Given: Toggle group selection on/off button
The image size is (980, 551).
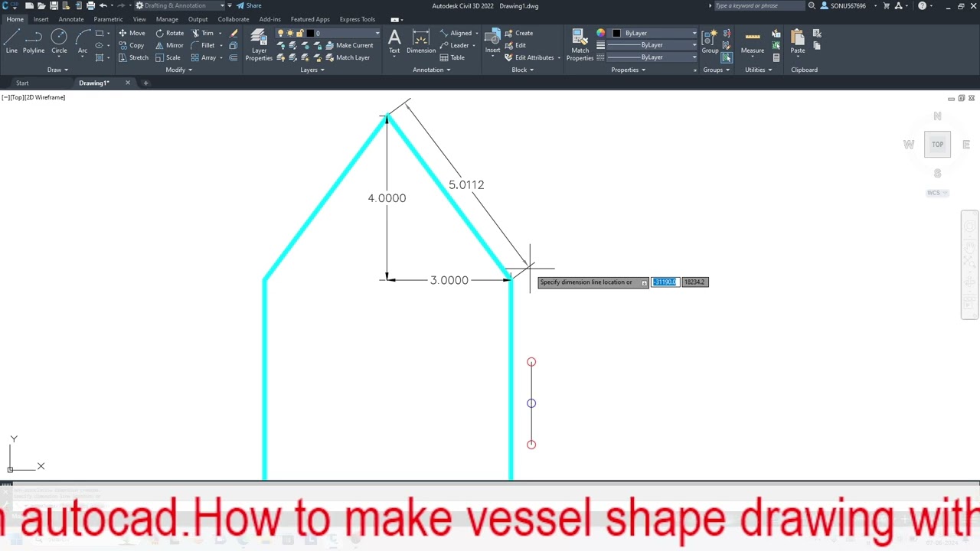Looking at the screenshot, I should click(727, 57).
